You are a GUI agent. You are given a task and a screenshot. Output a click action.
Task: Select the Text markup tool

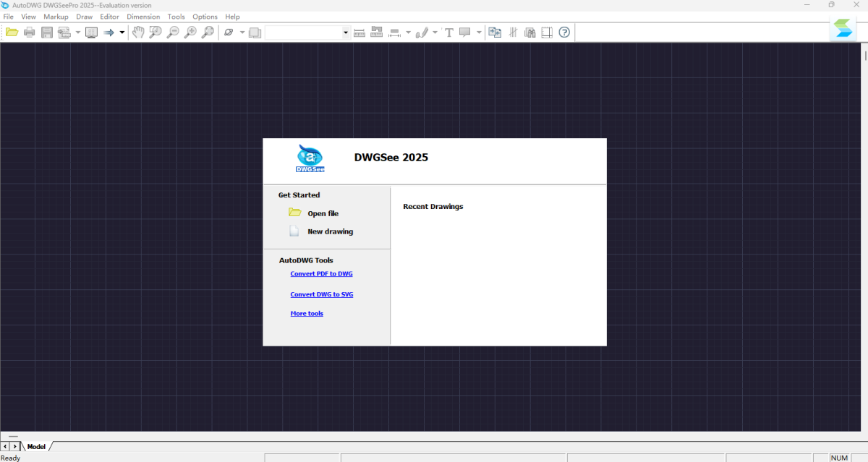pyautogui.click(x=448, y=33)
